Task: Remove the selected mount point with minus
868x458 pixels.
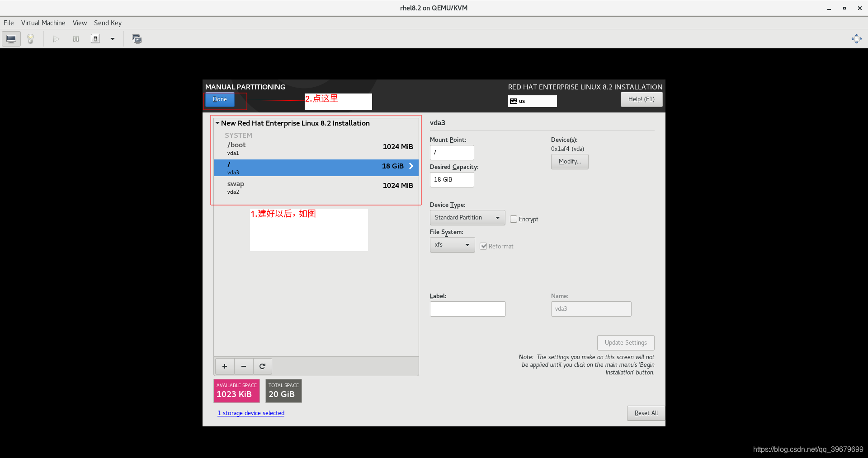Action: 244,366
